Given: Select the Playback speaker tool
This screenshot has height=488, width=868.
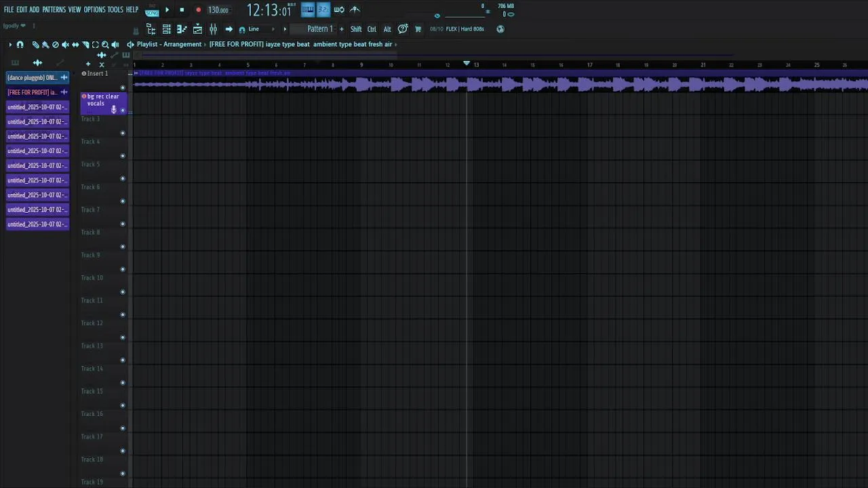Looking at the screenshot, I should tap(115, 44).
